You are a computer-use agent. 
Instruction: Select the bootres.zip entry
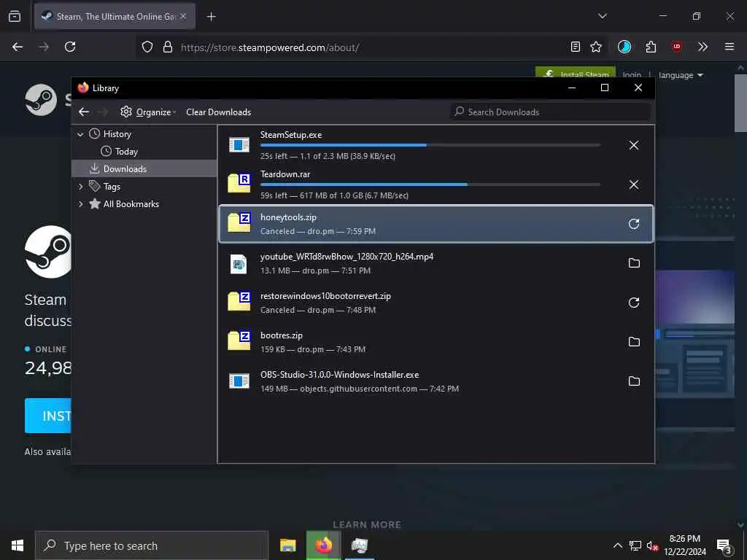436,342
